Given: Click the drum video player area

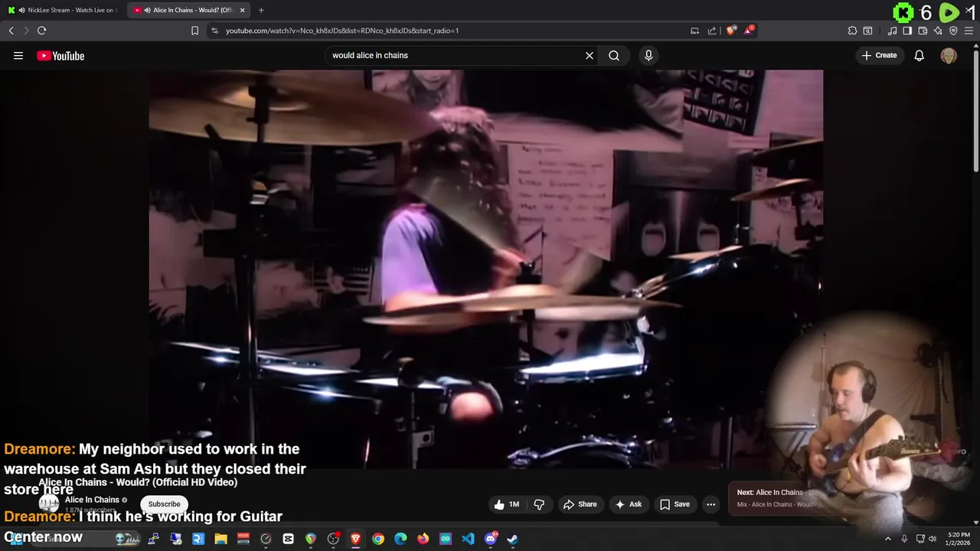Looking at the screenshot, I should click(486, 268).
